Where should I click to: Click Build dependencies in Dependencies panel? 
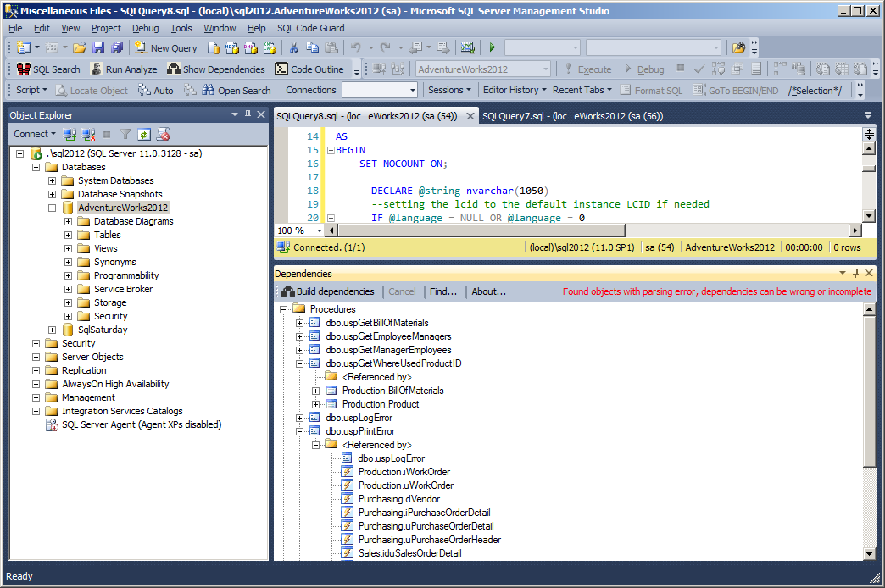327,291
